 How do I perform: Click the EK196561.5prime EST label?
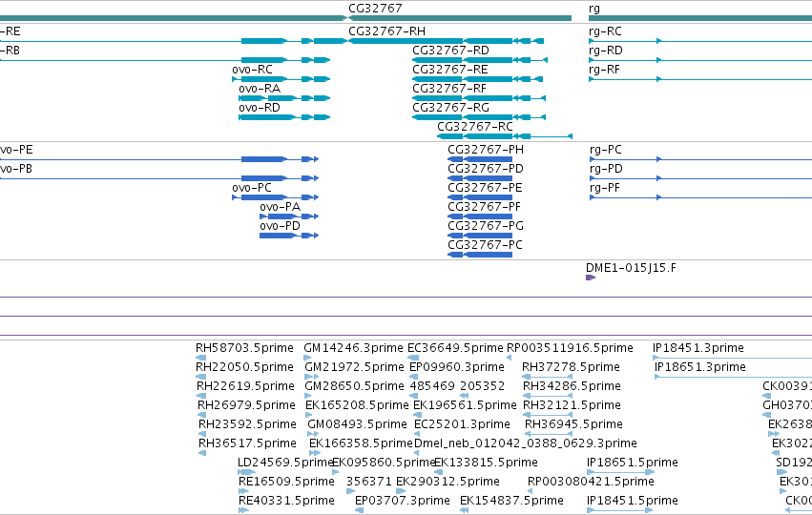pyautogui.click(x=465, y=405)
